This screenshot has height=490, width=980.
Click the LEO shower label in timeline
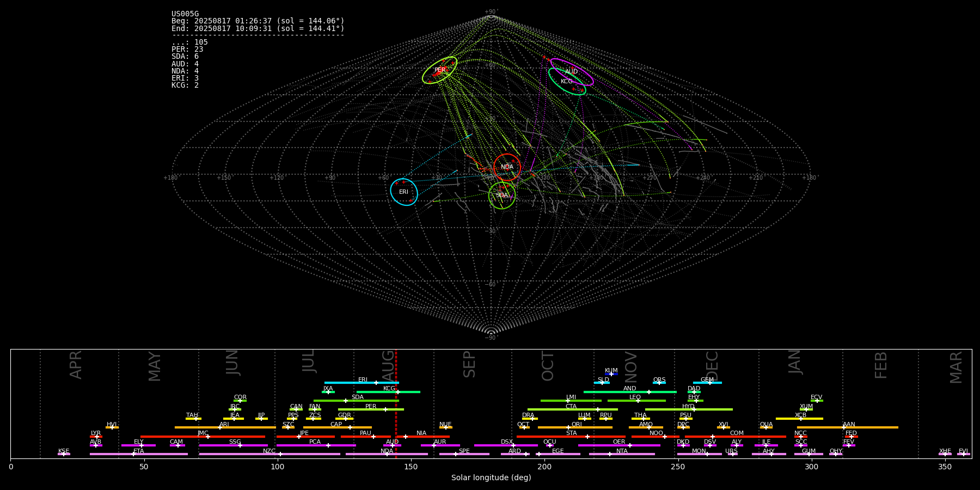[x=635, y=397]
